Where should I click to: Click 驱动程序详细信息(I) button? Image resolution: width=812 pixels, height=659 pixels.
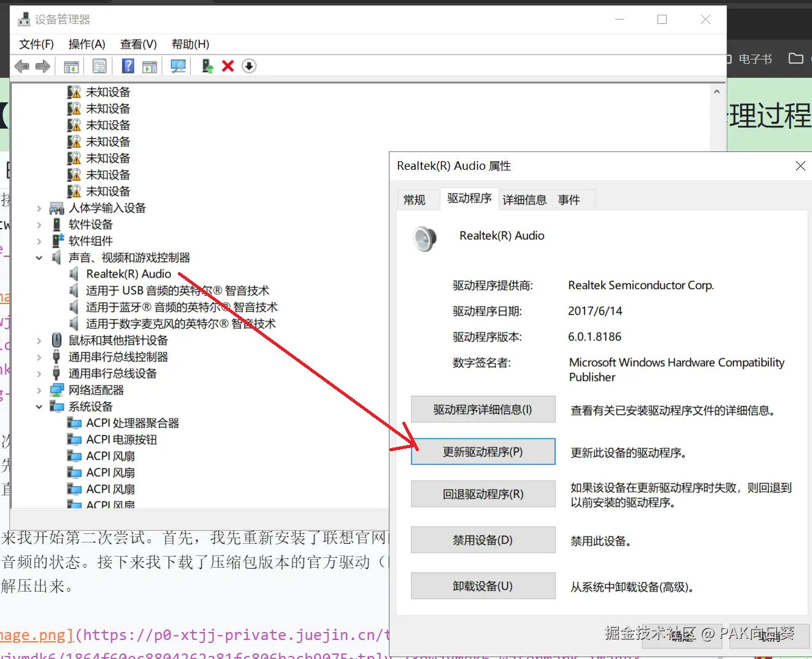(483, 409)
